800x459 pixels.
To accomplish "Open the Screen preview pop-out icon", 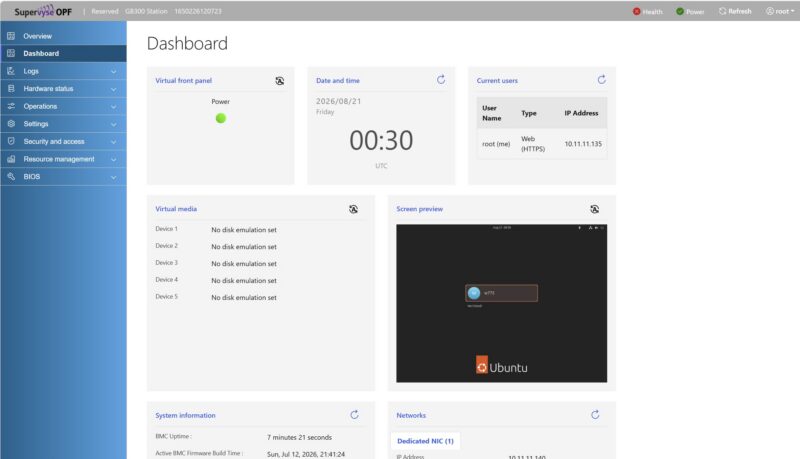I will (x=594, y=209).
